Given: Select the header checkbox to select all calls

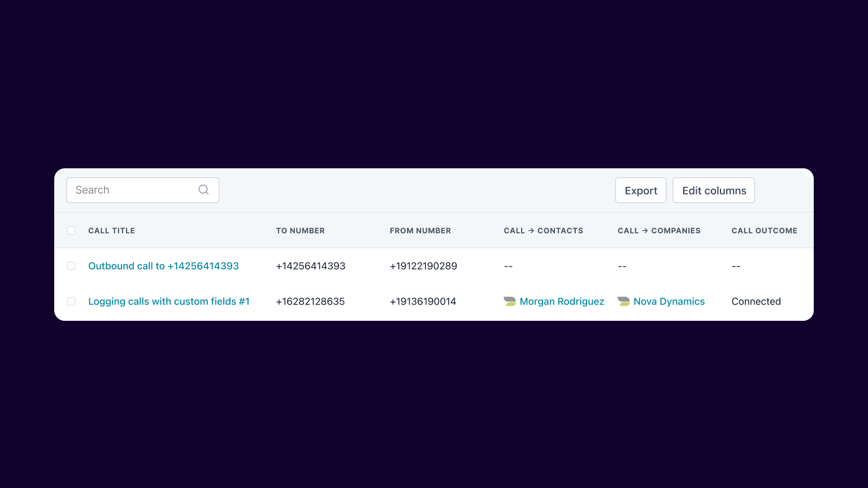Looking at the screenshot, I should click(x=71, y=230).
